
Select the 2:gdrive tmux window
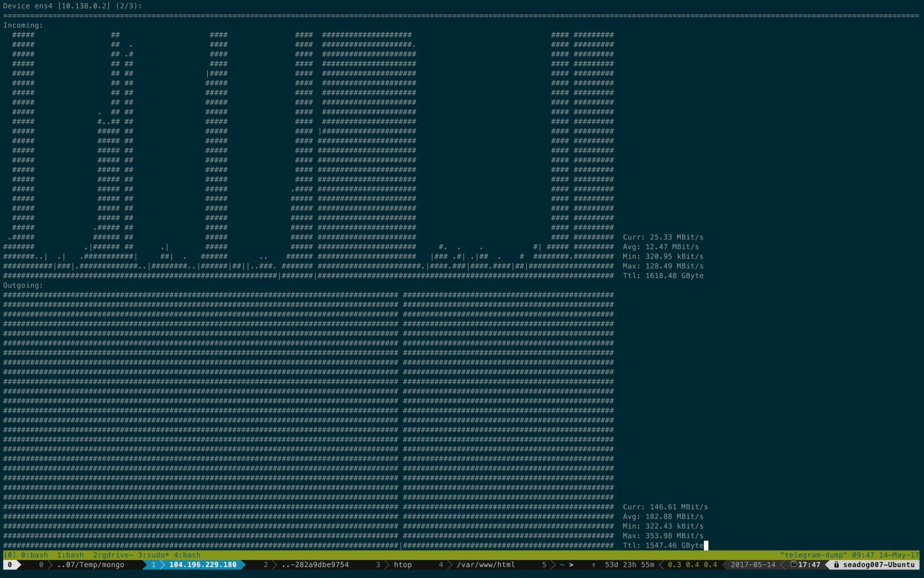113,555
